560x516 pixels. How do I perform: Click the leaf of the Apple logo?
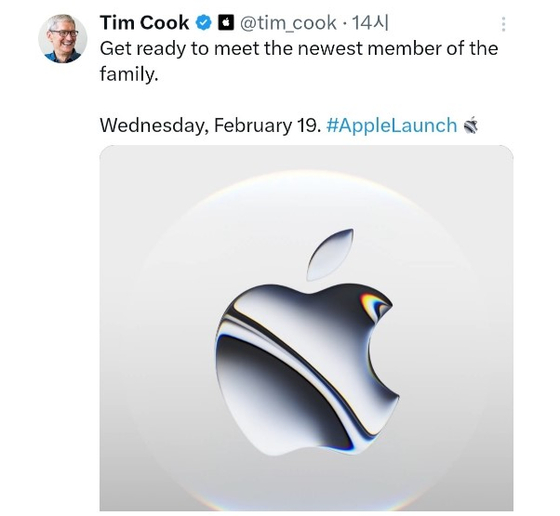[331, 254]
